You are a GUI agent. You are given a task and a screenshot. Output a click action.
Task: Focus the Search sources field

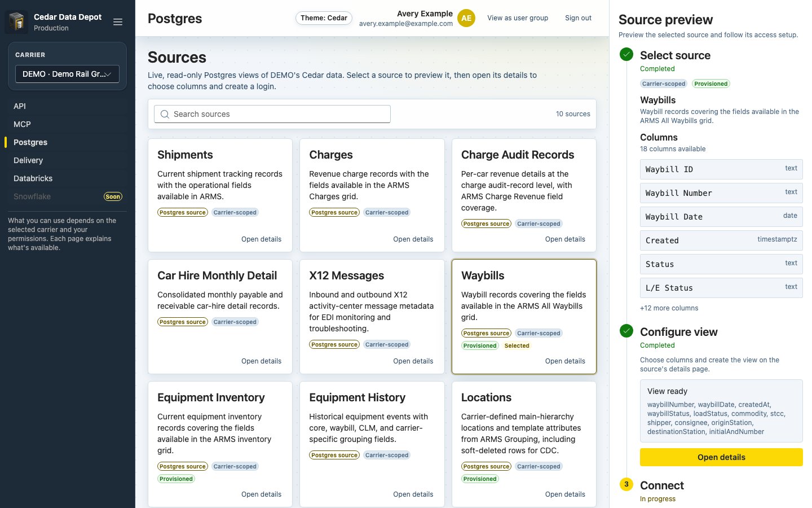click(272, 114)
